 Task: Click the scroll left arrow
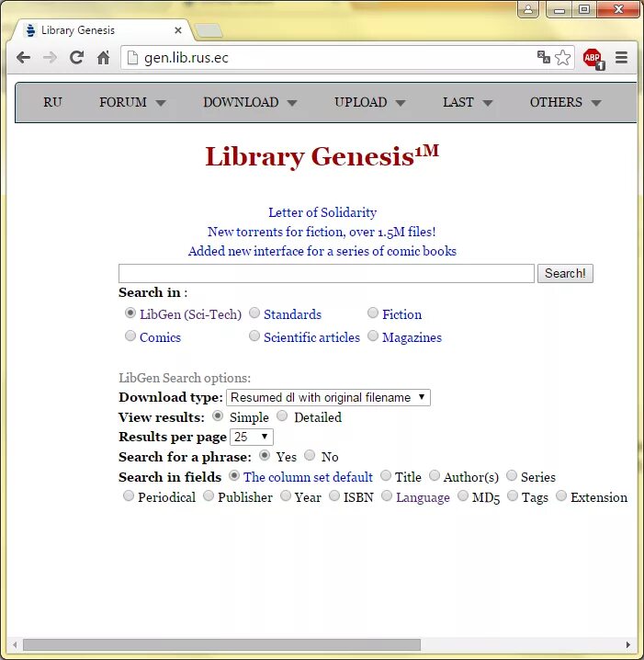point(15,645)
